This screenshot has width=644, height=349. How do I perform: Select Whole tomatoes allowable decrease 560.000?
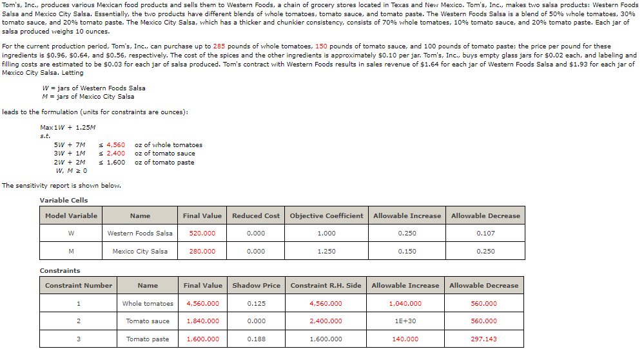point(484,303)
